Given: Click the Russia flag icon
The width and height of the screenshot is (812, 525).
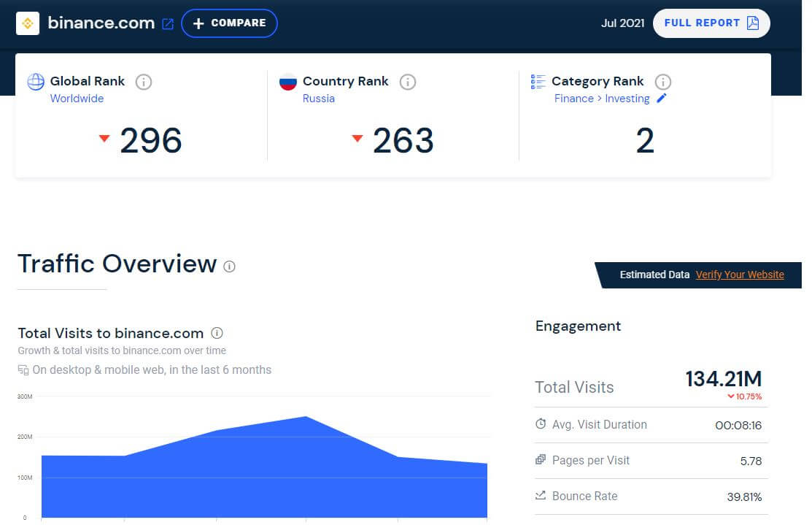Looking at the screenshot, I should click(288, 82).
